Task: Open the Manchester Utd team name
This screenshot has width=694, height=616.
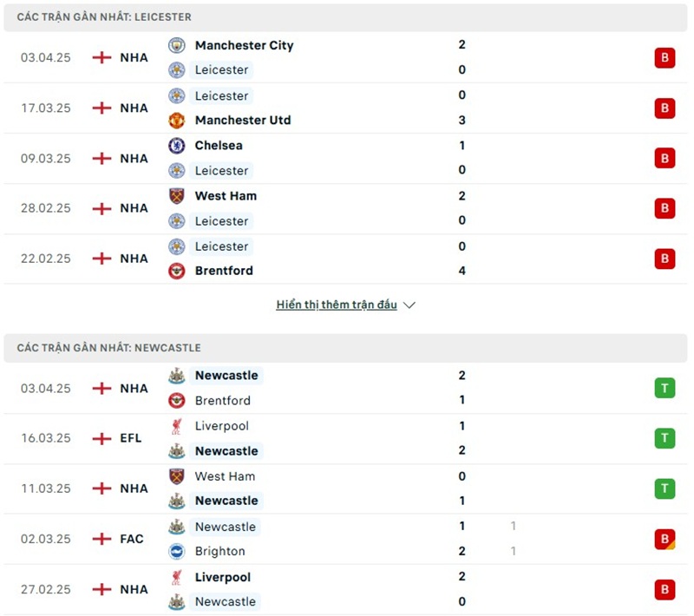Action: (x=242, y=120)
